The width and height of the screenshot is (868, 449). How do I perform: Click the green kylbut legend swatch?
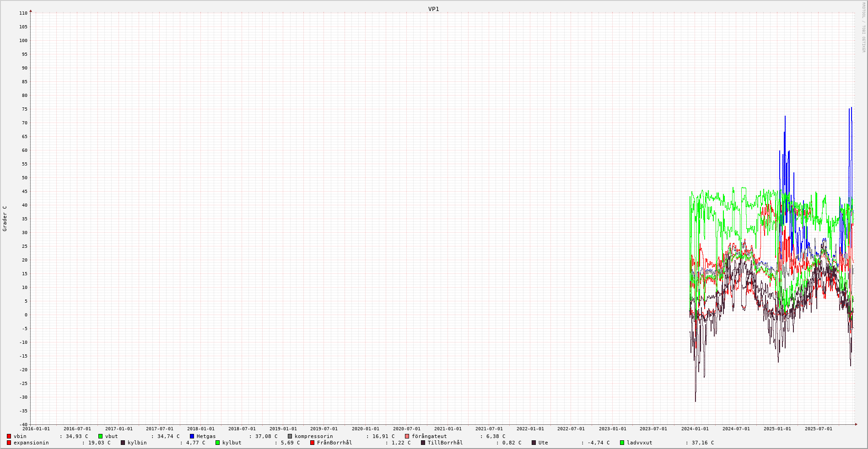click(218, 443)
